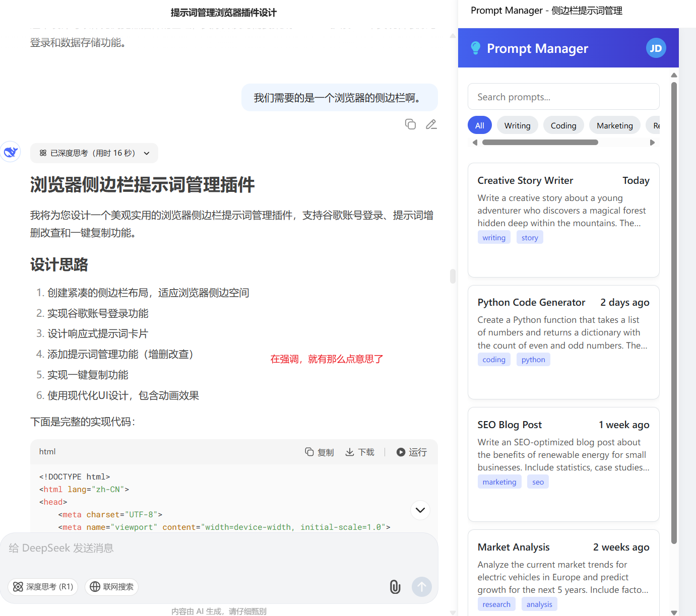Open the Python Code Generator prompt card

[x=563, y=343]
